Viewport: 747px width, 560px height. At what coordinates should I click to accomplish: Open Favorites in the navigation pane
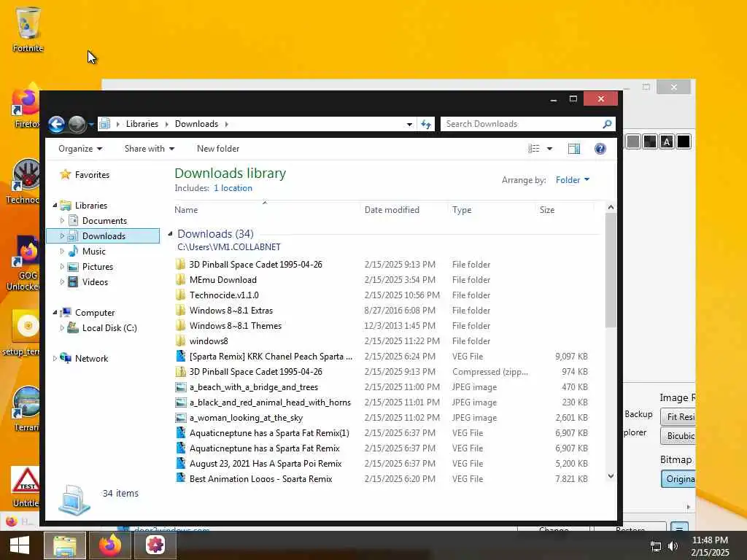coord(92,175)
